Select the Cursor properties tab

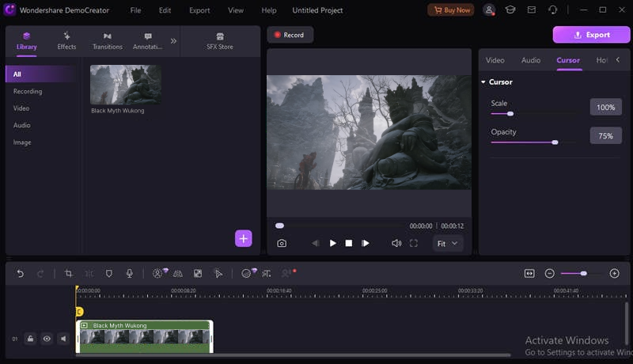click(x=568, y=60)
